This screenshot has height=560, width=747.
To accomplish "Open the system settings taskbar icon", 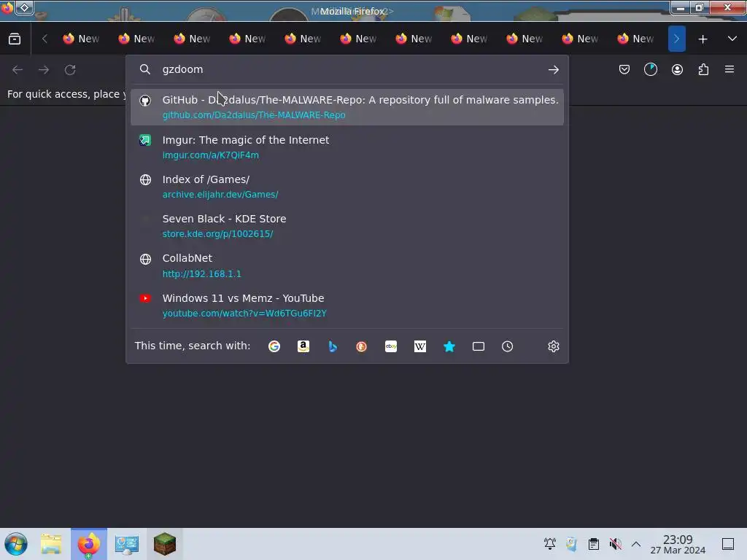I will (x=126, y=544).
